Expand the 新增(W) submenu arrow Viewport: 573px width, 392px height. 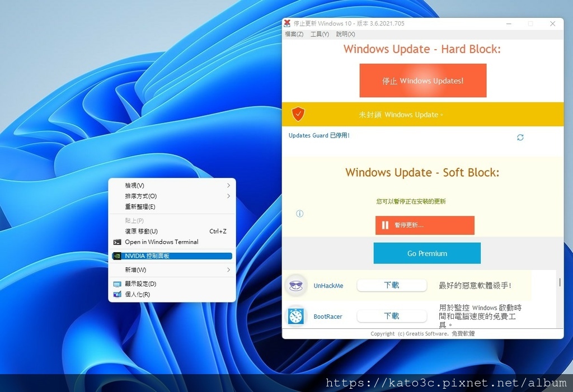(228, 270)
